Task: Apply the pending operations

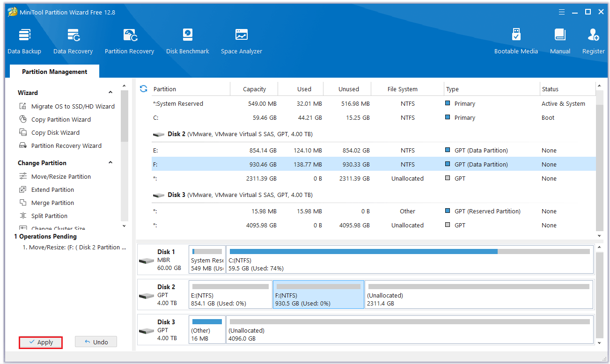Action: [x=41, y=342]
